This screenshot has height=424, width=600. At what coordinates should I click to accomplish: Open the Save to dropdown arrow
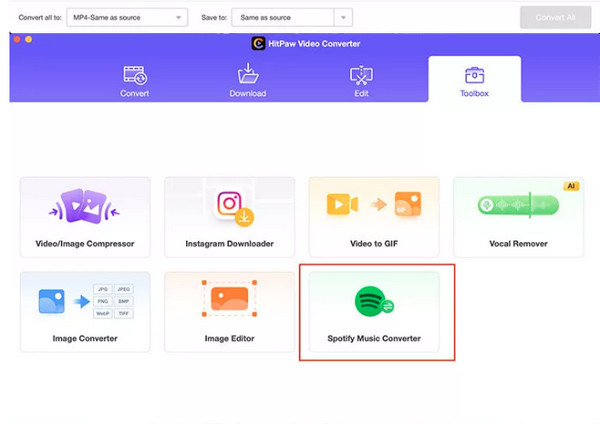click(x=343, y=18)
